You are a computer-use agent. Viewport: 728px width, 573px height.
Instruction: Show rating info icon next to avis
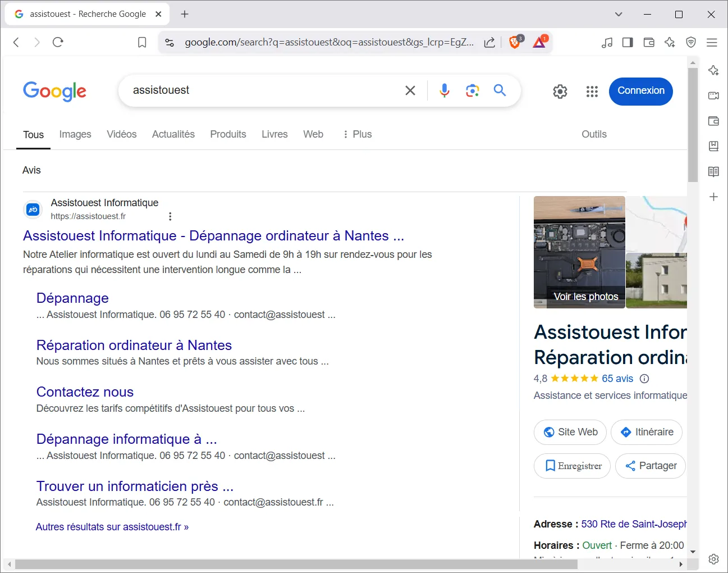pyautogui.click(x=644, y=379)
